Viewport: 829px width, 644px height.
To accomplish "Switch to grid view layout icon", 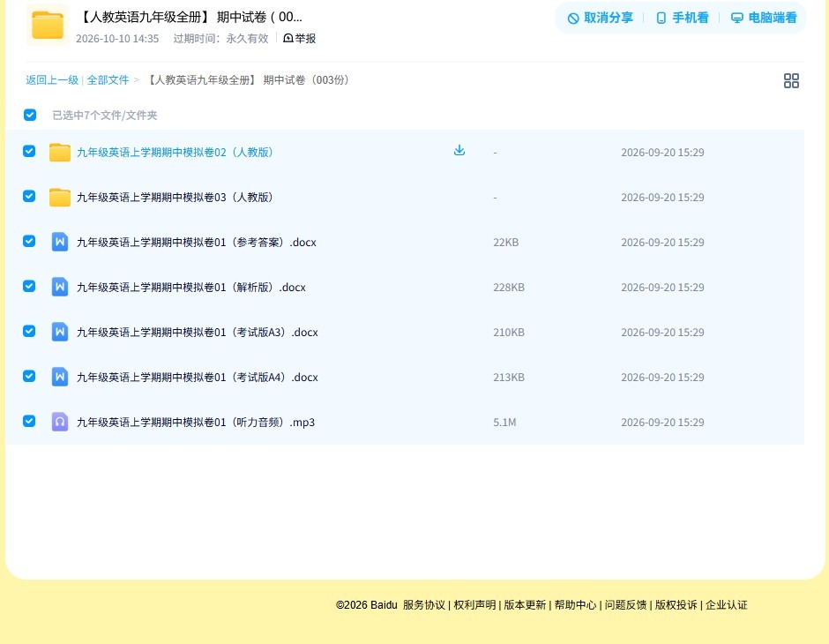I will pos(791,81).
